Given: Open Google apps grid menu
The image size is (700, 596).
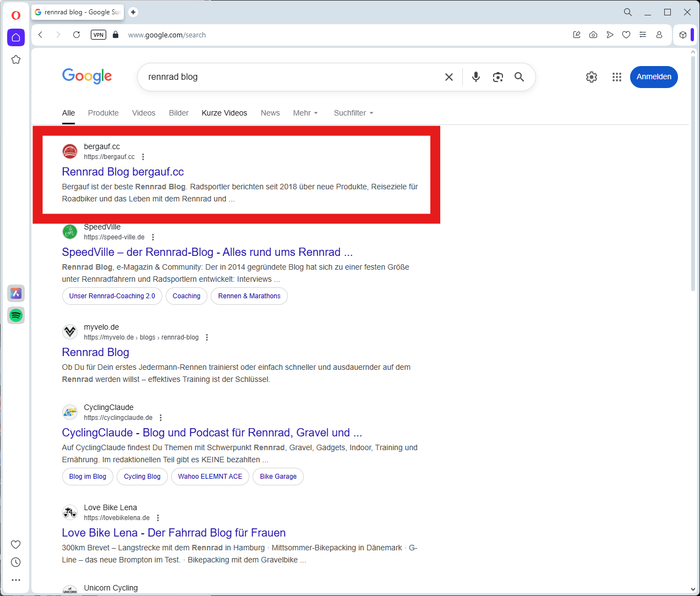Looking at the screenshot, I should tap(616, 77).
